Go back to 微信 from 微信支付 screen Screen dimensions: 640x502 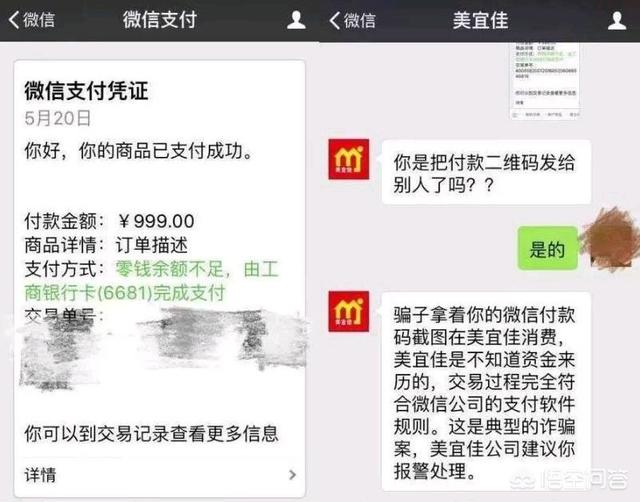pyautogui.click(x=32, y=20)
